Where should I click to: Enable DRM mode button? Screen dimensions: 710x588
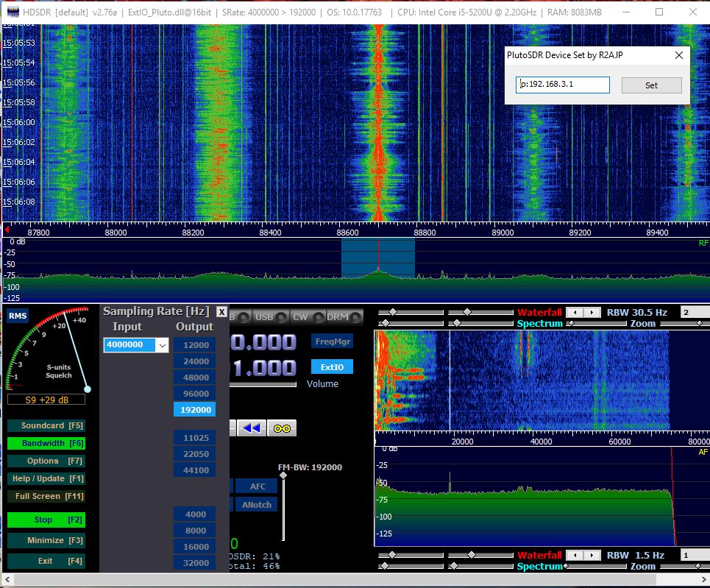[x=344, y=317]
